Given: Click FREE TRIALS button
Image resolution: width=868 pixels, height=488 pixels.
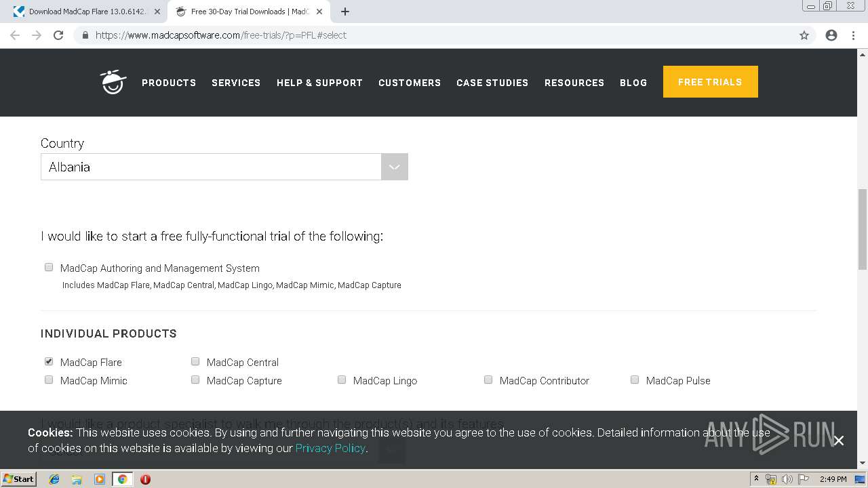Looking at the screenshot, I should pyautogui.click(x=710, y=82).
